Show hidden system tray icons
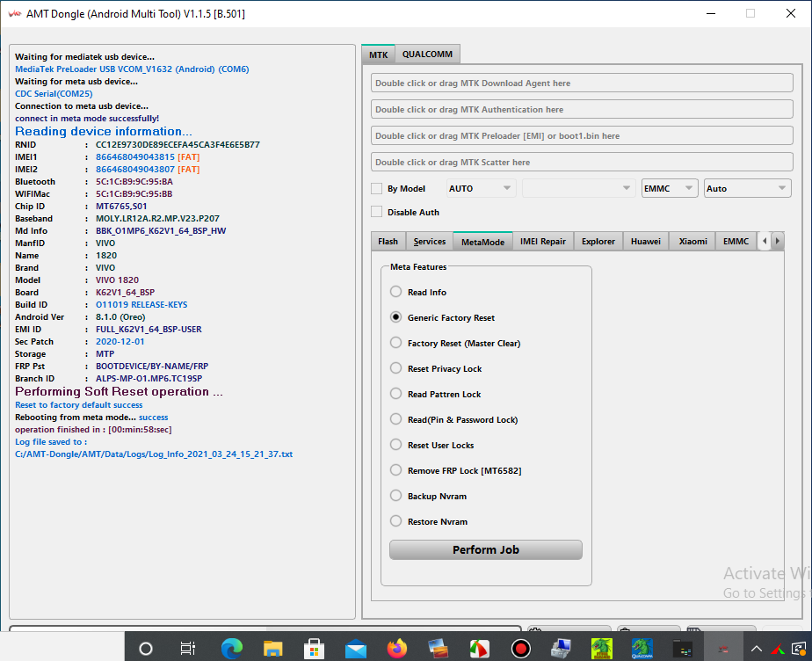 click(756, 649)
